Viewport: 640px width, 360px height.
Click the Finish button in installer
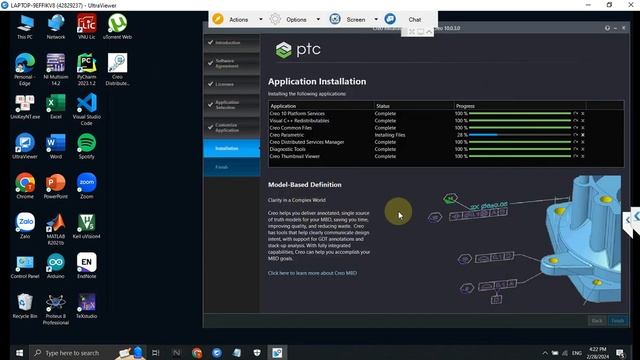[618, 320]
